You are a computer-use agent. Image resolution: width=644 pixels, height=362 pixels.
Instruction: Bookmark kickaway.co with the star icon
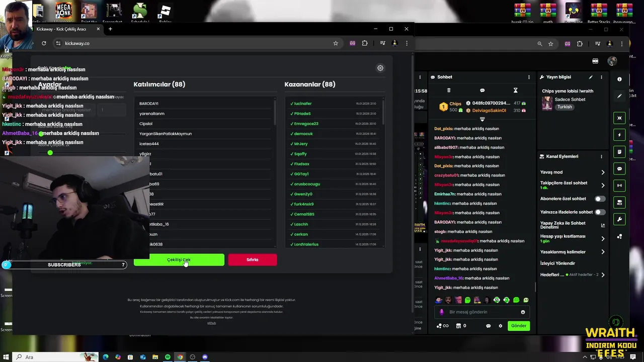tap(336, 43)
